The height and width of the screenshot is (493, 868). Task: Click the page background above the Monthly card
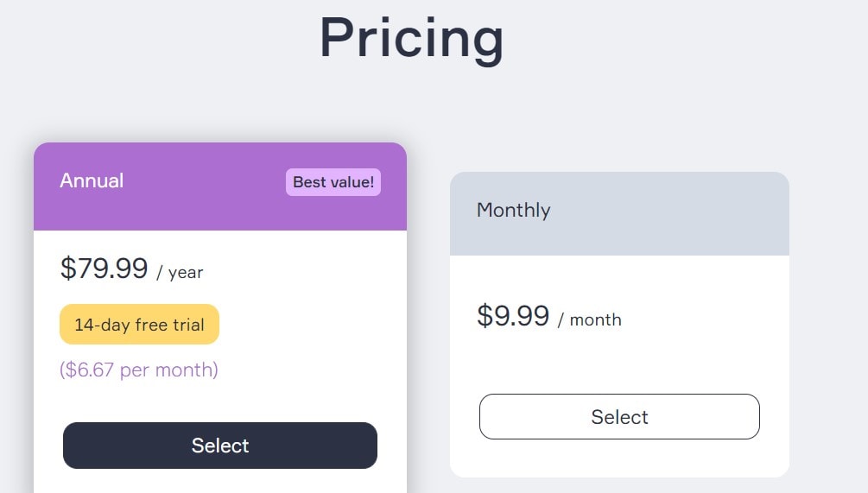tap(619, 130)
